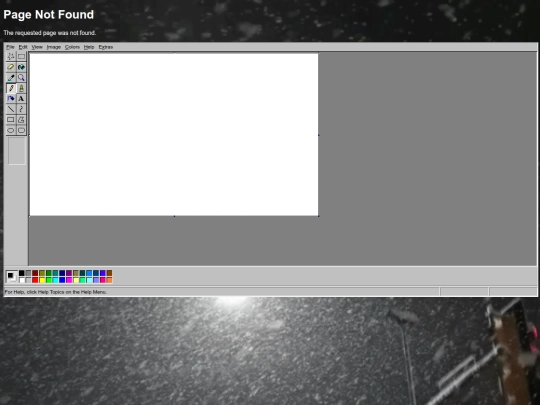This screenshot has width=540, height=405.
Task: Click the canvas bottom-center resize handle
Action: (x=174, y=216)
